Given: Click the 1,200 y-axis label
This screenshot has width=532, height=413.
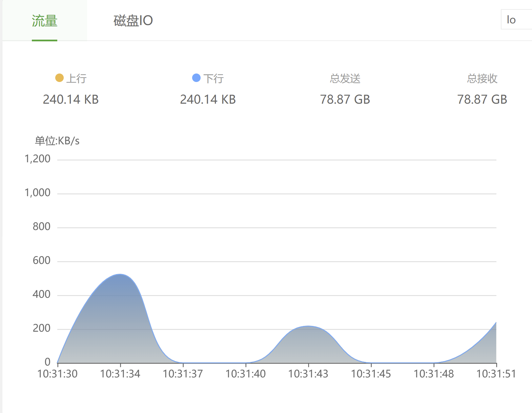Looking at the screenshot, I should click(x=38, y=159).
